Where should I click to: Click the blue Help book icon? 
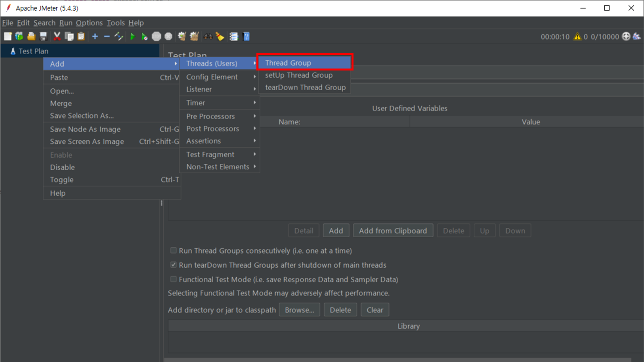coord(246,36)
